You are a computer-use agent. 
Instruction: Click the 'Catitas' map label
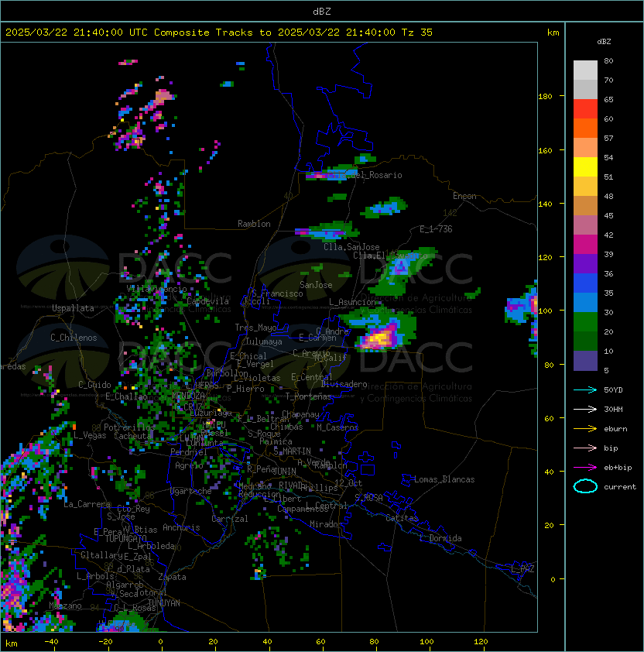pyautogui.click(x=402, y=518)
